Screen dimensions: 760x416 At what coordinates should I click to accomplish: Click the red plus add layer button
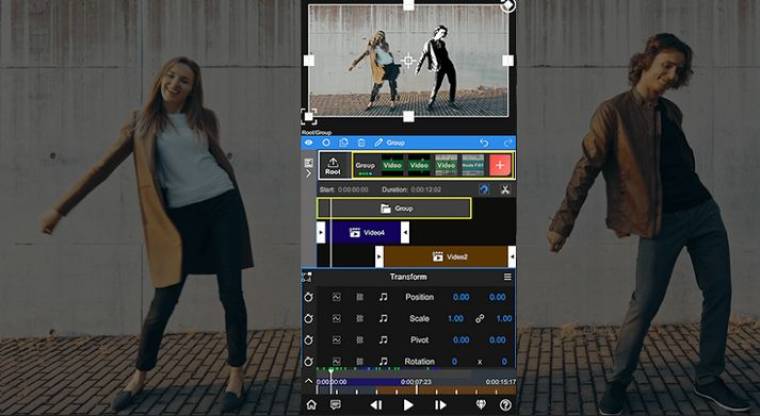coord(500,165)
